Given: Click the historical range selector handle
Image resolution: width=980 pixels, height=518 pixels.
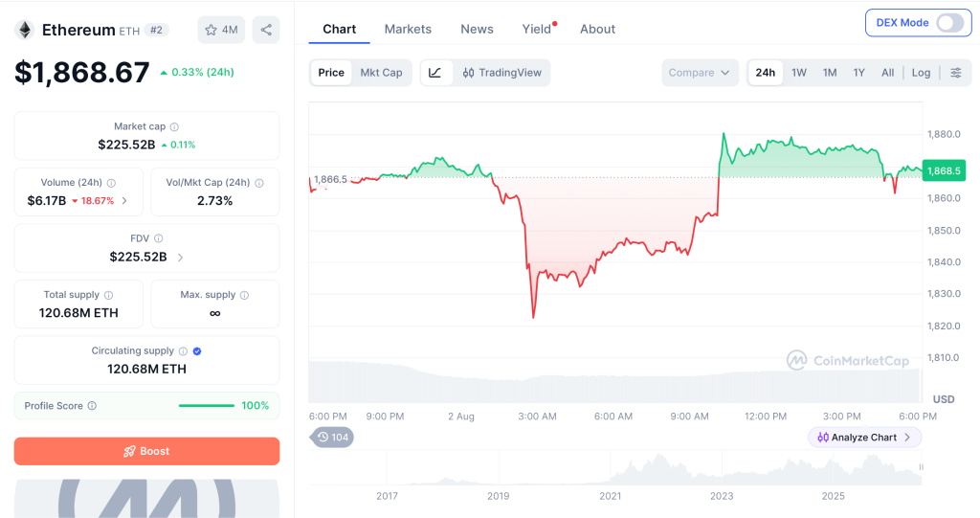Looking at the screenshot, I should pos(921,467).
